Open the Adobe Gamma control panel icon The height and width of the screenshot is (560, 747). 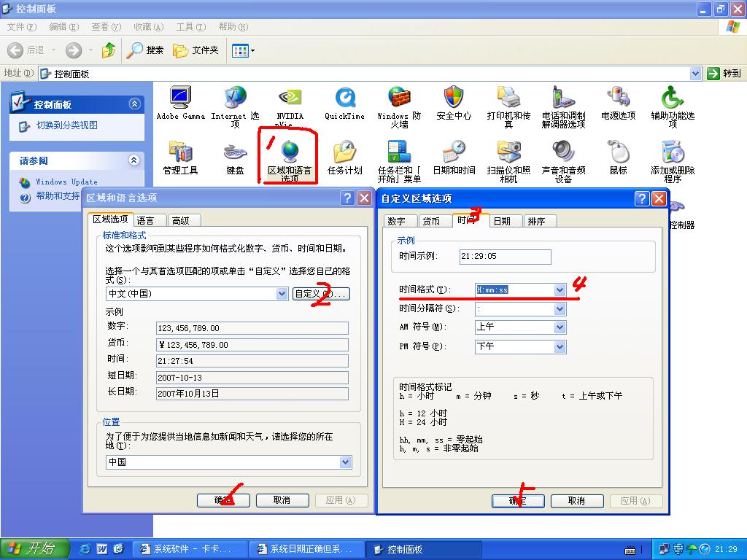pos(180,97)
